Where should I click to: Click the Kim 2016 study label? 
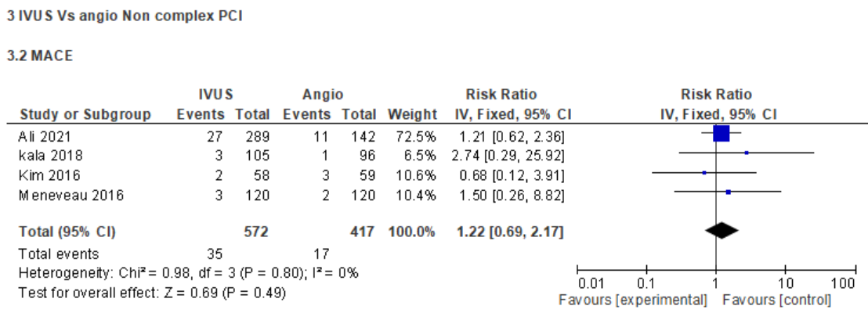38,172
